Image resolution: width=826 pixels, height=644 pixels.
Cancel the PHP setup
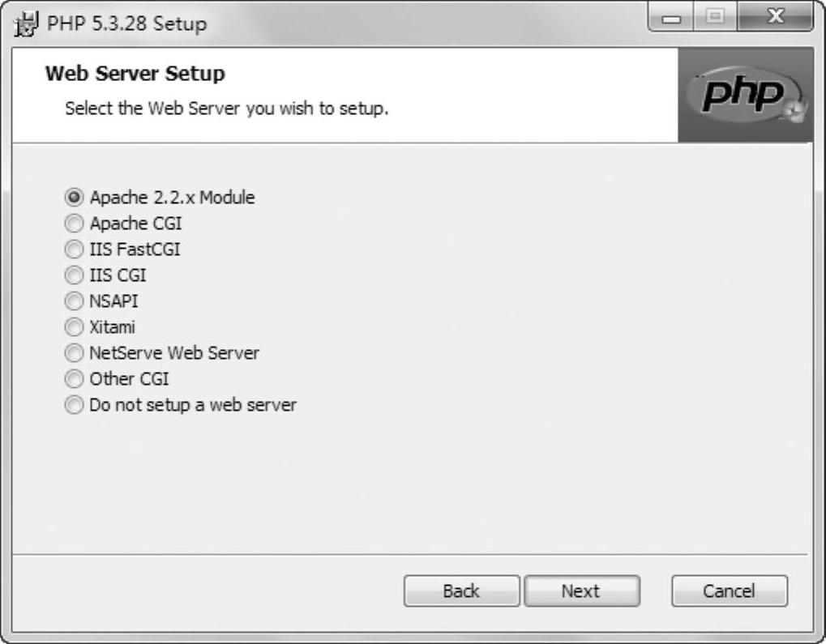[729, 591]
